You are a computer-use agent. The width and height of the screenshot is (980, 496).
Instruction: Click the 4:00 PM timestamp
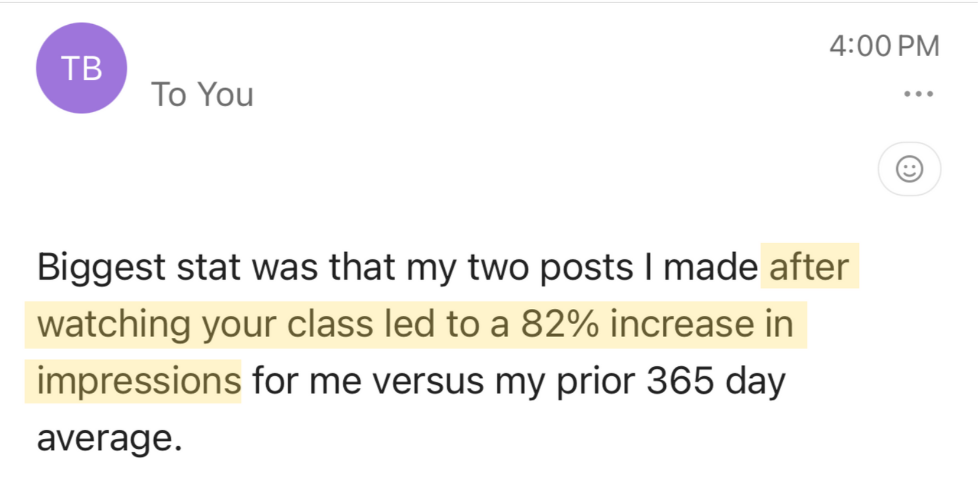tap(884, 46)
